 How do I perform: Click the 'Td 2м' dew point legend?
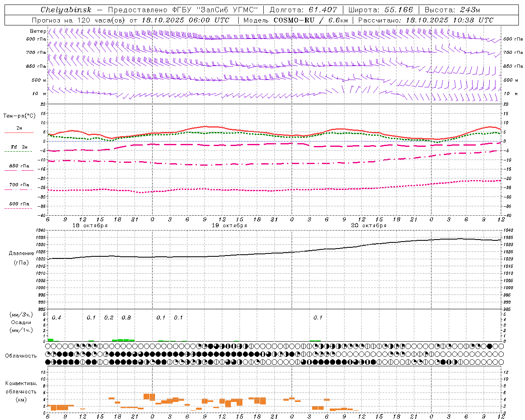[x=19, y=147]
